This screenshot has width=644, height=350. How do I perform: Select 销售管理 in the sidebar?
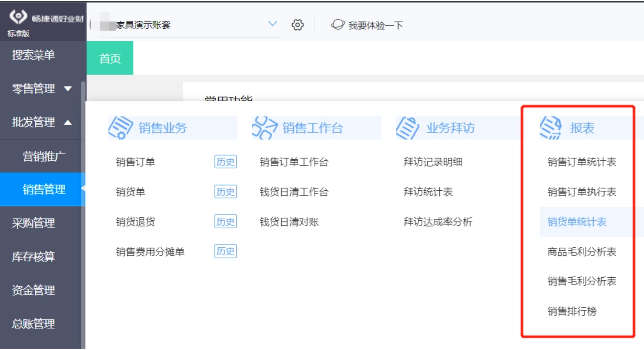(x=44, y=189)
